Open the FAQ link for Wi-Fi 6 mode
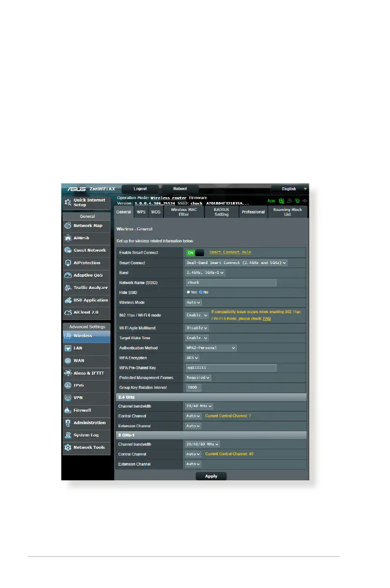Image resolution: width=390 pixels, height=588 pixels. pos(267,319)
